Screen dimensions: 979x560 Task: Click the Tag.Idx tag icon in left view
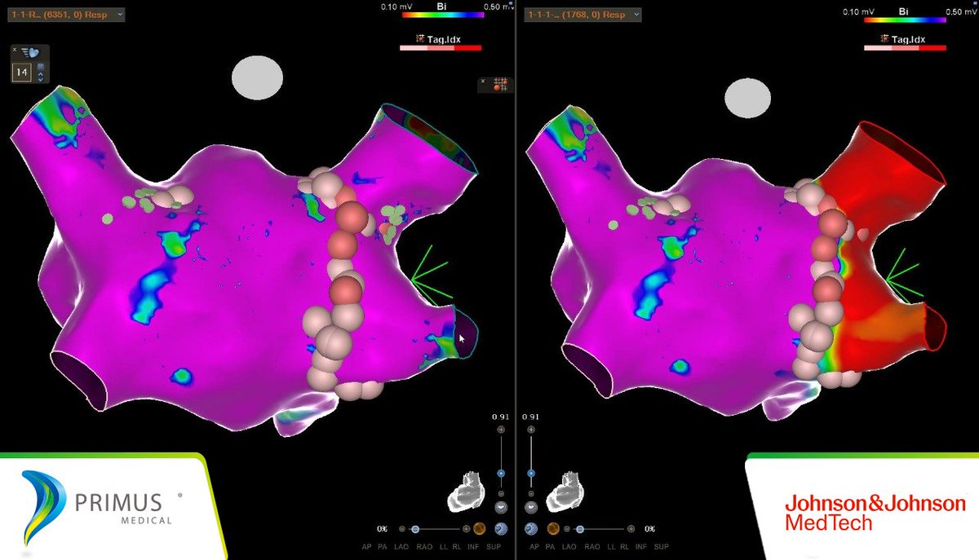[420, 38]
